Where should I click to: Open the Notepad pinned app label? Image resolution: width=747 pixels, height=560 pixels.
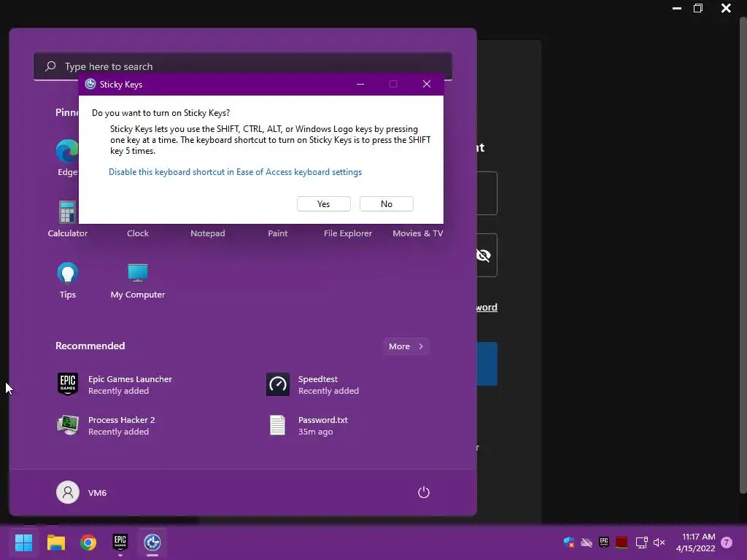pyautogui.click(x=208, y=233)
